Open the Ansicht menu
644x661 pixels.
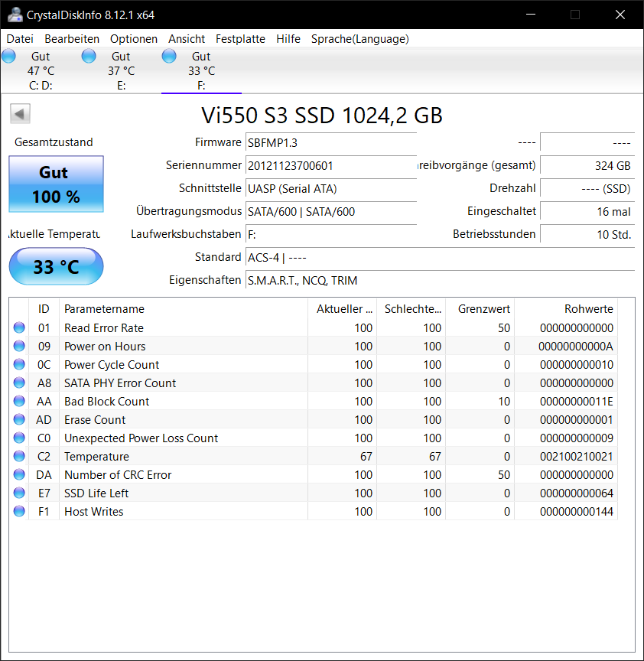click(x=187, y=39)
